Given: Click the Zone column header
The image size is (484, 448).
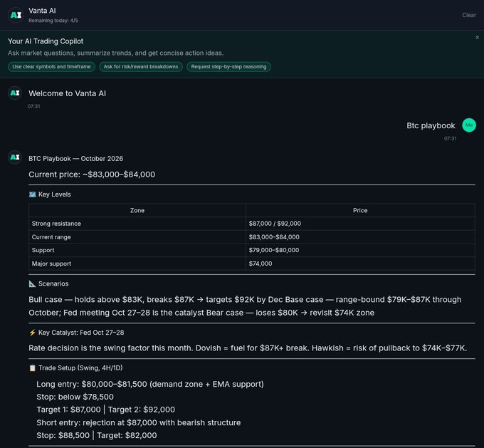Looking at the screenshot, I should click(x=137, y=210).
